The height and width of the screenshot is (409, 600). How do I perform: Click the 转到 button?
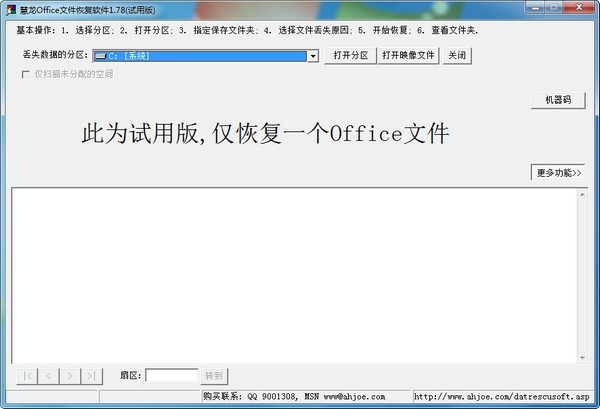(214, 376)
